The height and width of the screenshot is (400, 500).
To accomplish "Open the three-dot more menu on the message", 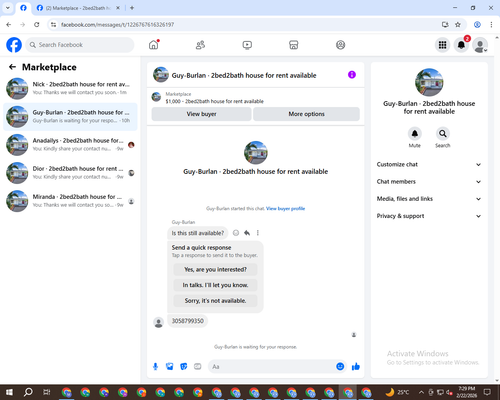I will point(258,233).
